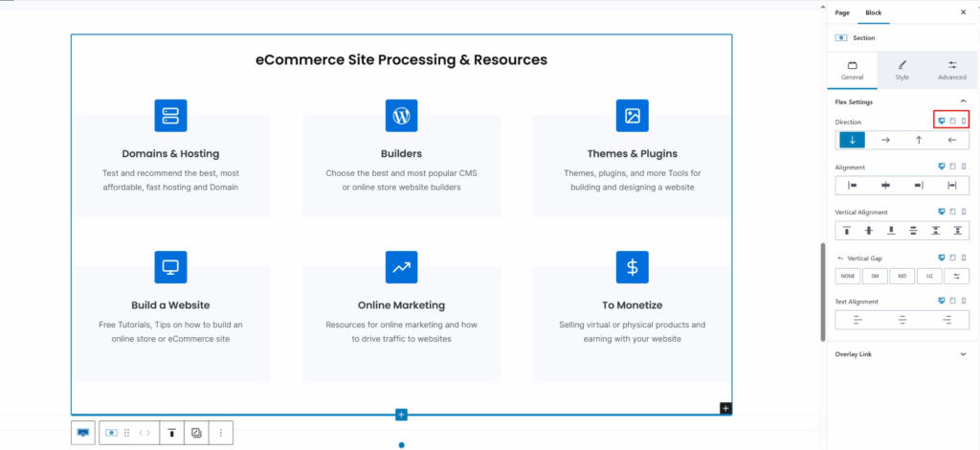This screenshot has height=450, width=980.
Task: Collapse the Flex Settings section
Action: point(962,101)
